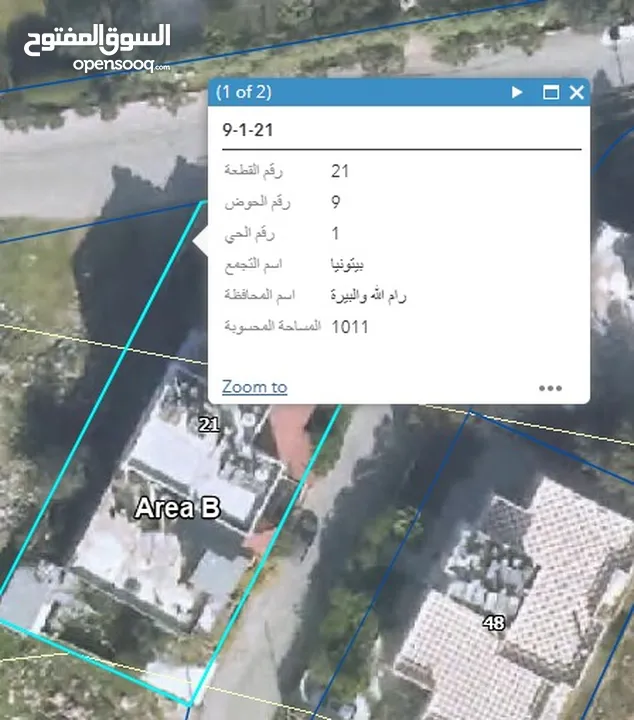This screenshot has width=634, height=720.
Task: Click the (1 of 2) feature counter
Action: pyautogui.click(x=245, y=92)
